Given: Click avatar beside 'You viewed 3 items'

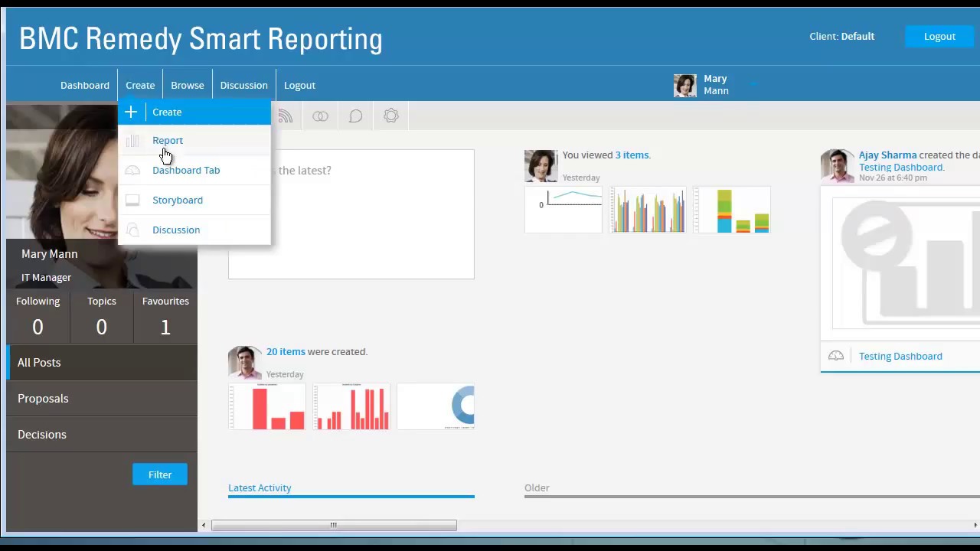Looking at the screenshot, I should point(541,166).
